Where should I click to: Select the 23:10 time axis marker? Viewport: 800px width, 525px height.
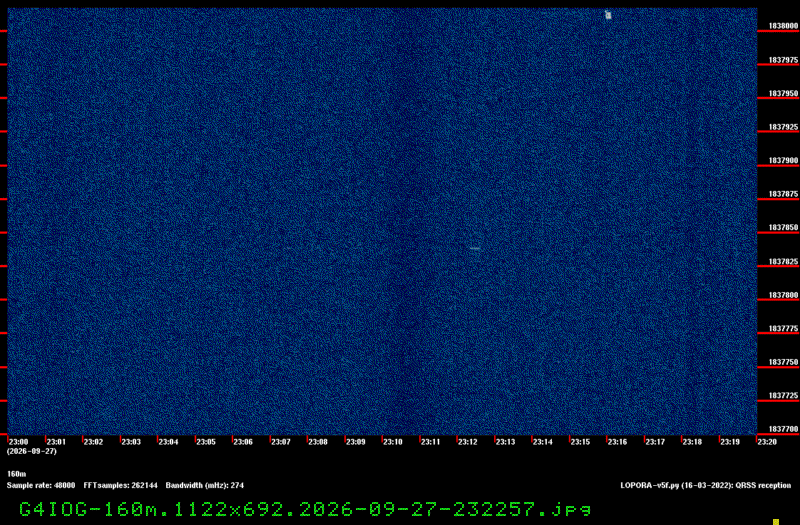click(x=392, y=442)
